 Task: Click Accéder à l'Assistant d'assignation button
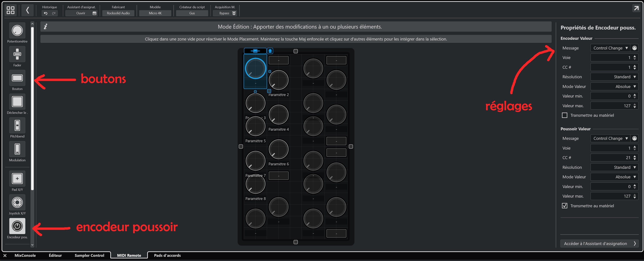coord(599,244)
